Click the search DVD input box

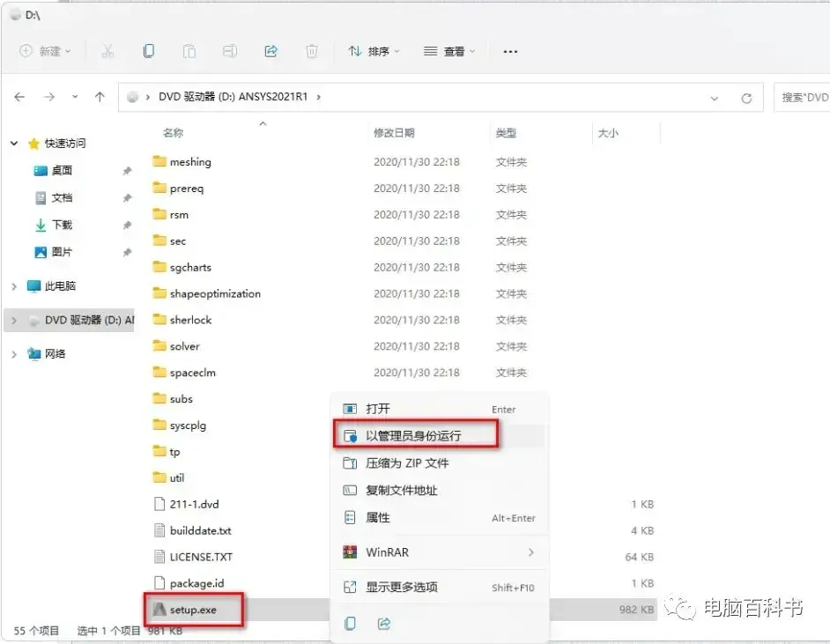click(x=802, y=98)
